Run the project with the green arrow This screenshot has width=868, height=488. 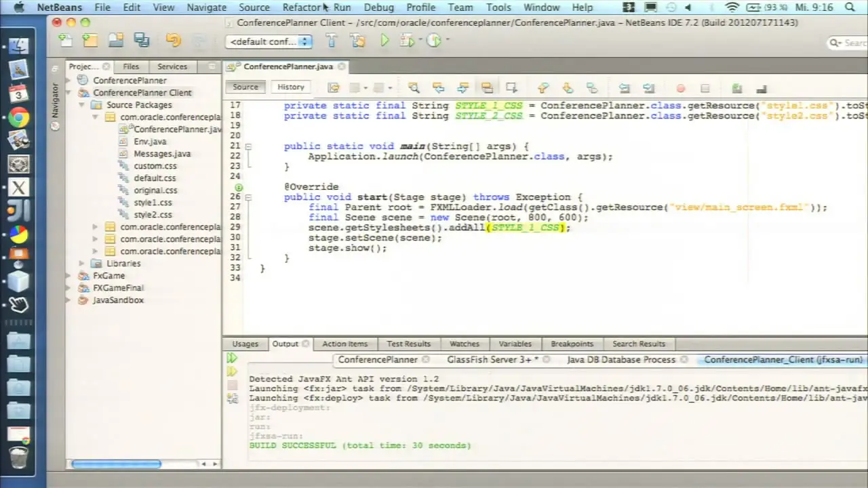384,41
